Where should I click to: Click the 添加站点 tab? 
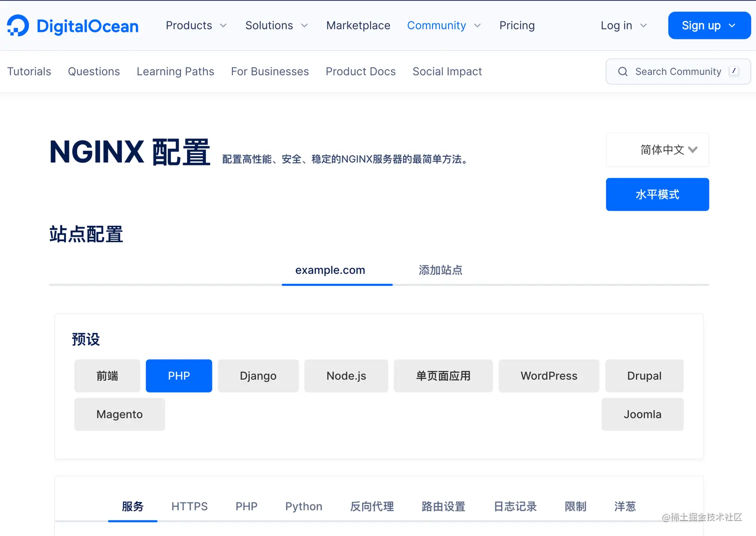[x=440, y=270]
